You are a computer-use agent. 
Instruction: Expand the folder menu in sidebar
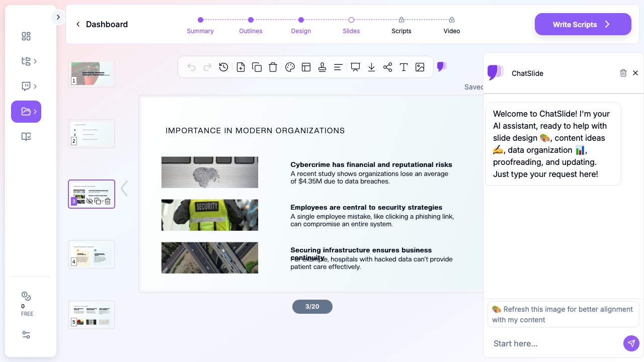pos(26,112)
